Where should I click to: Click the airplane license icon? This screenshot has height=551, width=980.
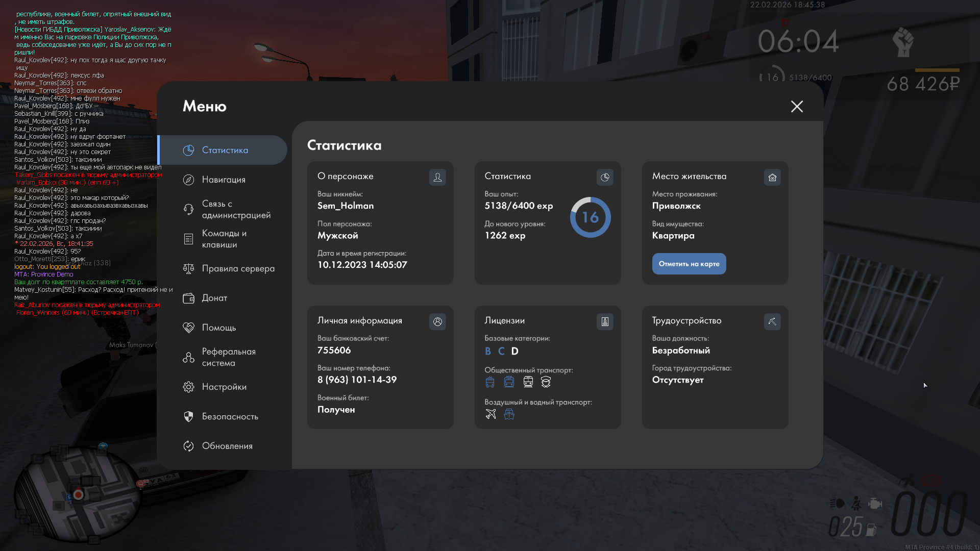[491, 414]
